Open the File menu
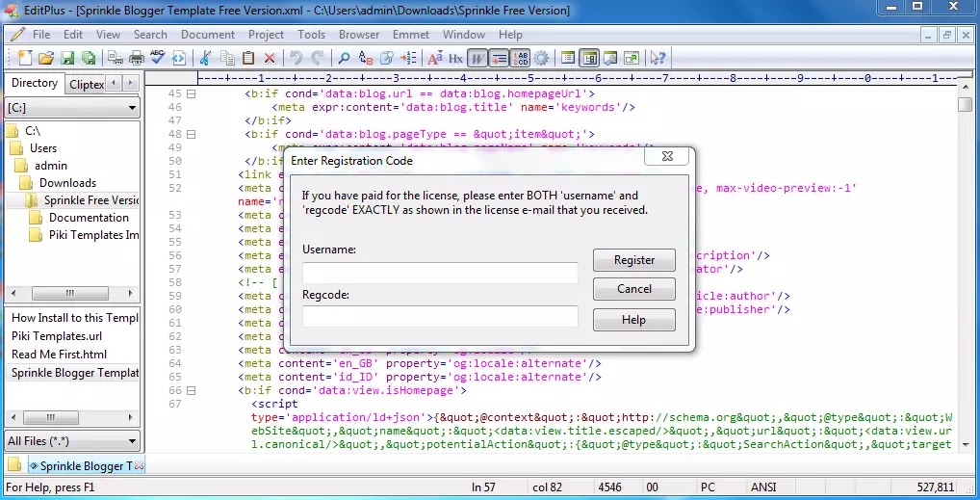Viewport: 980px width, 500px height. (41, 35)
